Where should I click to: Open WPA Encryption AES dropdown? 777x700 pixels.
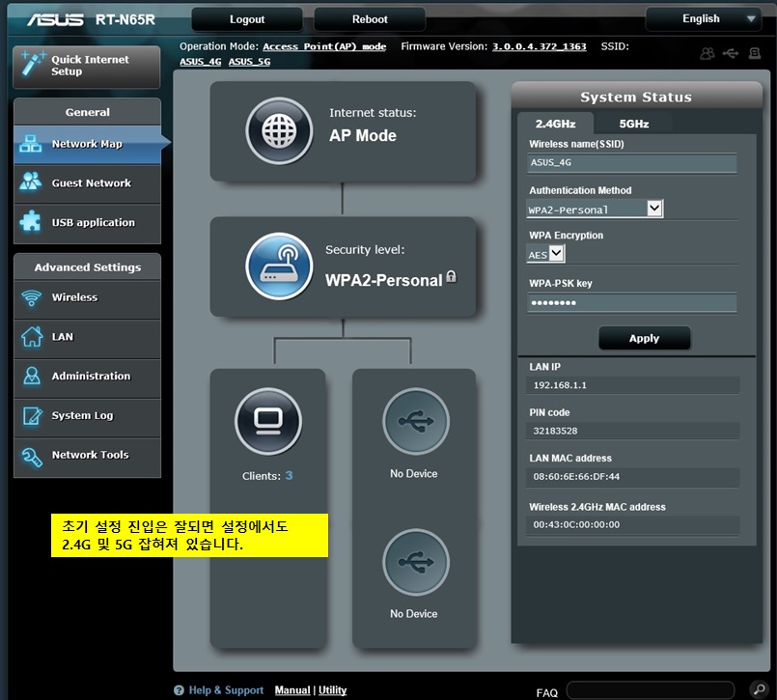(545, 254)
